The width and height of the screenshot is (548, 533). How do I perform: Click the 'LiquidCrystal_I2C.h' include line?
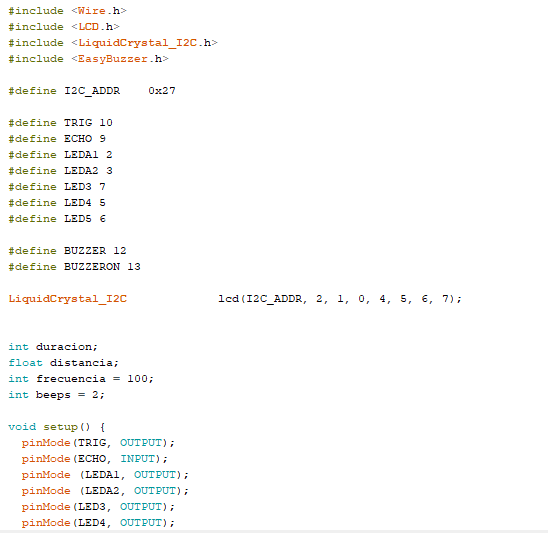(x=113, y=43)
